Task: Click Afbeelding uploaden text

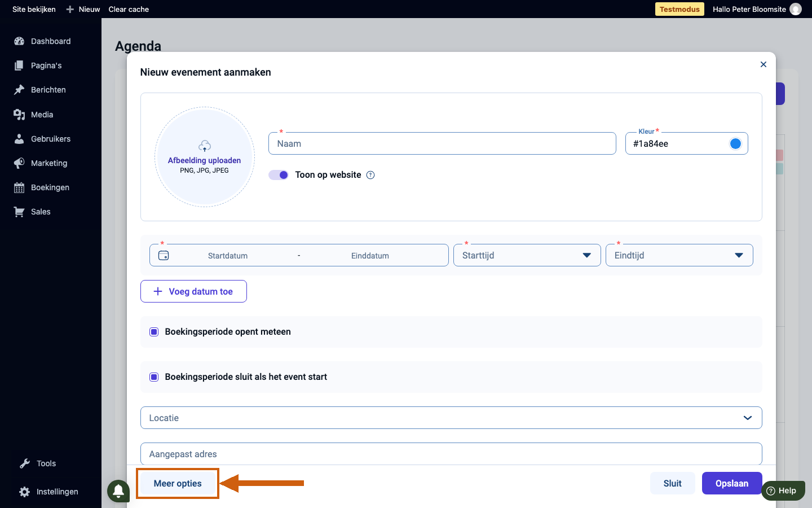Action: click(204, 160)
